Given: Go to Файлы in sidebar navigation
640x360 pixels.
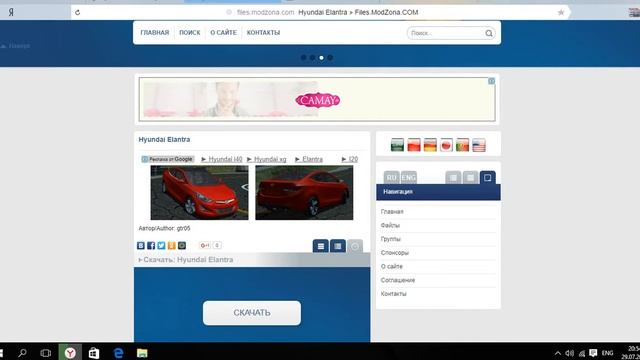Looking at the screenshot, I should [390, 225].
